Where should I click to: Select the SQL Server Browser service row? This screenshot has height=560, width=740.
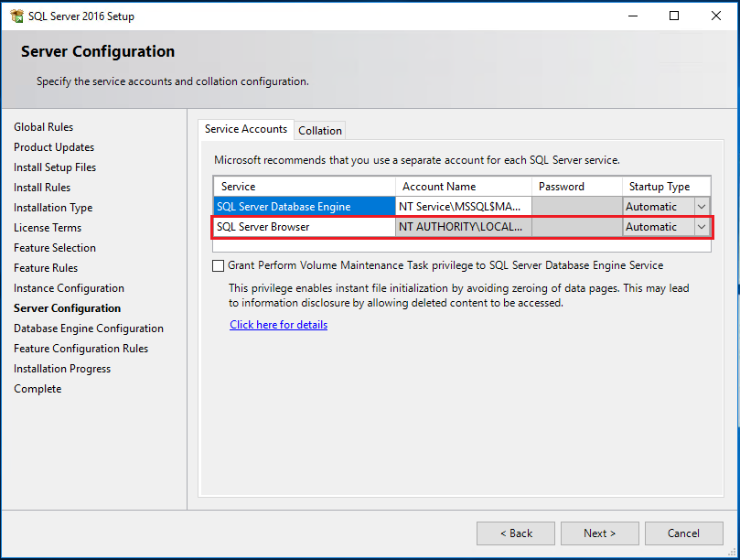point(304,227)
